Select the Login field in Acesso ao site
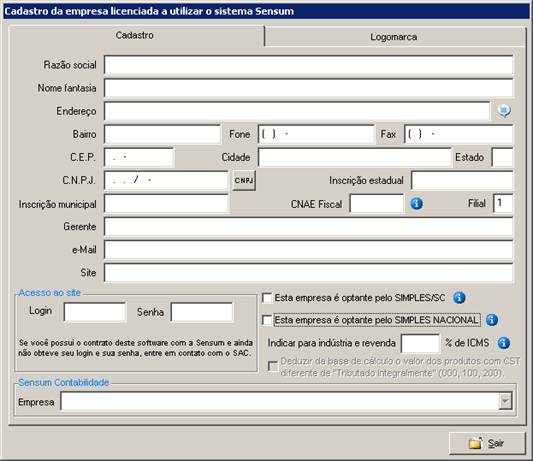The image size is (533, 461). pos(95,311)
